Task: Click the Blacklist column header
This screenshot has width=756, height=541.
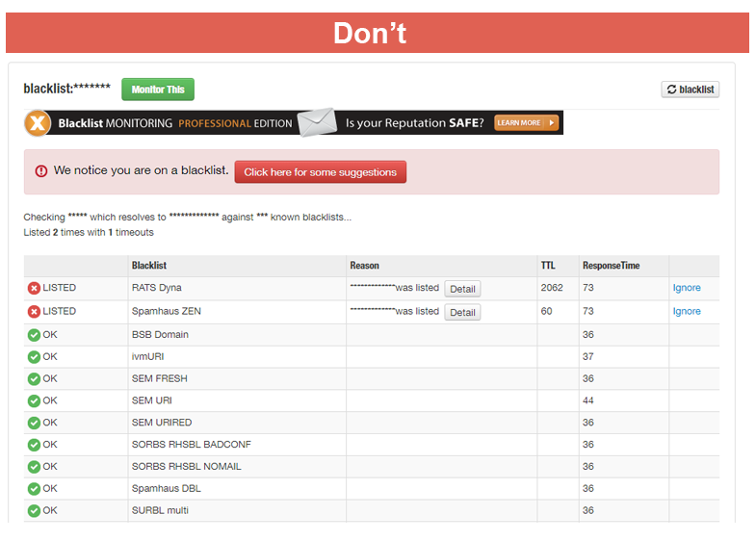Action: pyautogui.click(x=149, y=266)
